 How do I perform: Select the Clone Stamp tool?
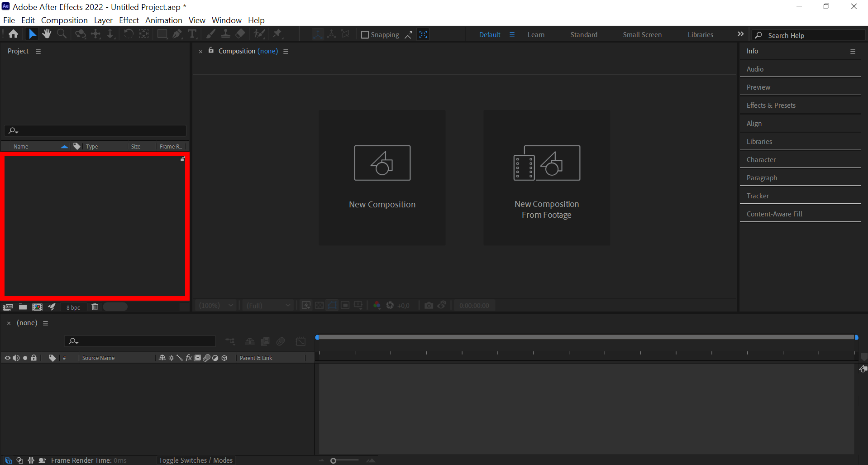pyautogui.click(x=225, y=34)
